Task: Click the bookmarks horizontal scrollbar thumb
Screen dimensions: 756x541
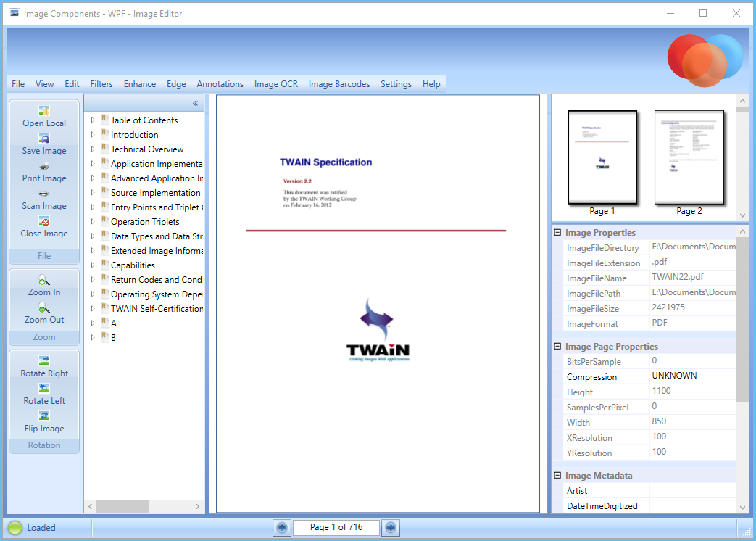Action: pyautogui.click(x=122, y=506)
